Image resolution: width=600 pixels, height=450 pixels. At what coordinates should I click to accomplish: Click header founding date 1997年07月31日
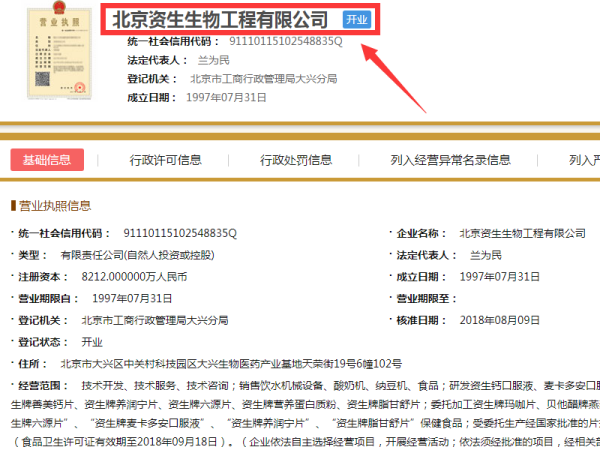pos(226,98)
